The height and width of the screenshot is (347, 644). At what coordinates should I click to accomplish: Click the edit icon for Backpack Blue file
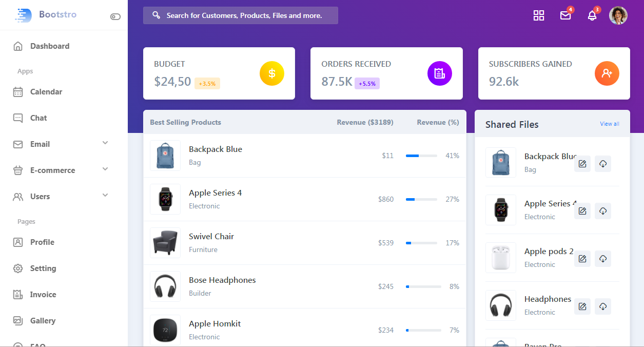(582, 164)
